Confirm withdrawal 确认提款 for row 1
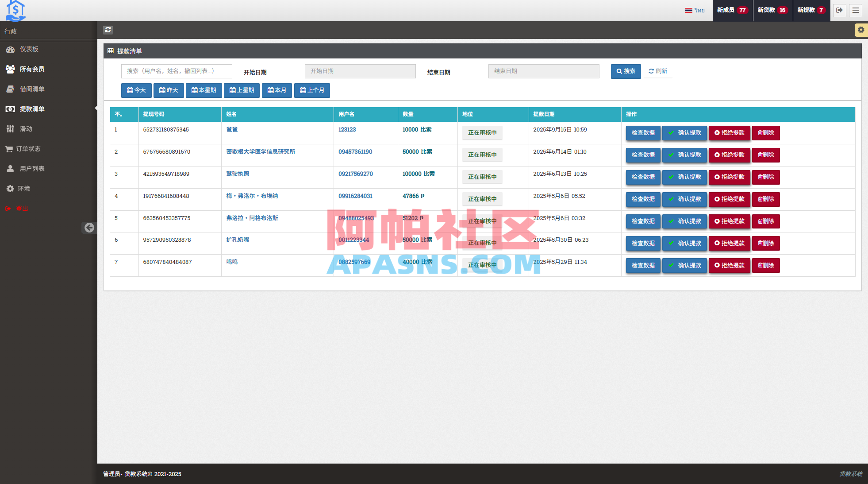Viewport: 868px width, 484px height. pyautogui.click(x=684, y=133)
